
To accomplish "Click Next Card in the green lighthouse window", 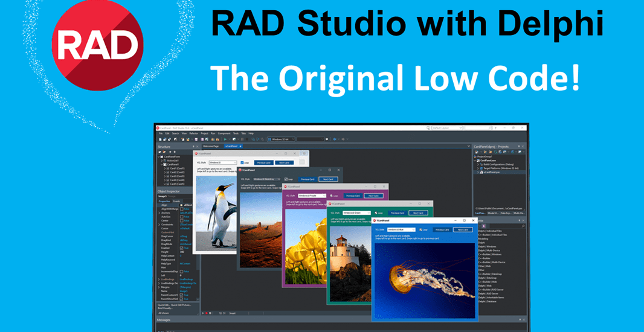I will [x=418, y=213].
